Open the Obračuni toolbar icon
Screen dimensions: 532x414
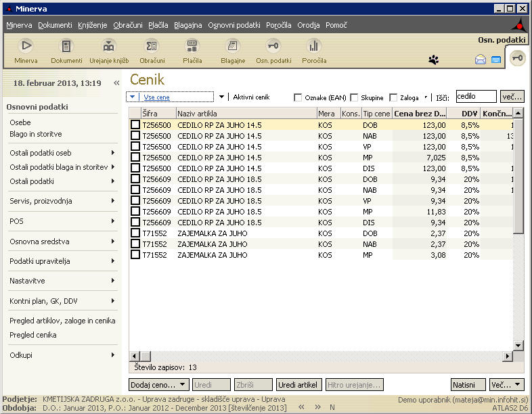(152, 47)
